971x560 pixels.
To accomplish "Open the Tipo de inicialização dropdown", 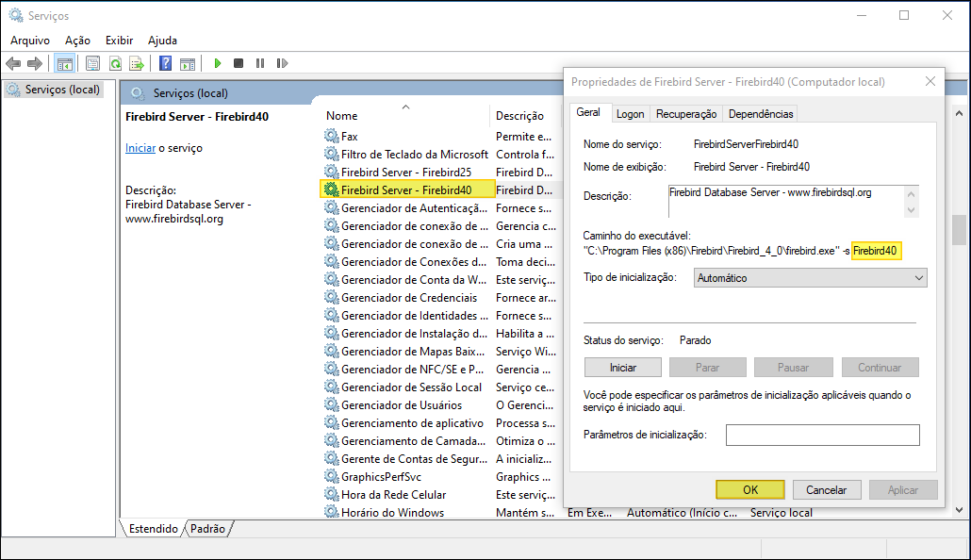I will pyautogui.click(x=810, y=278).
